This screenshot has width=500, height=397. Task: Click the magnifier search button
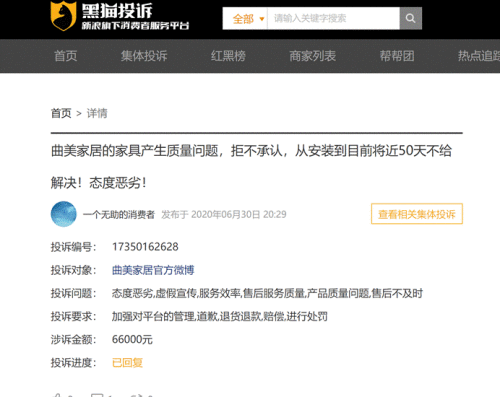(411, 18)
